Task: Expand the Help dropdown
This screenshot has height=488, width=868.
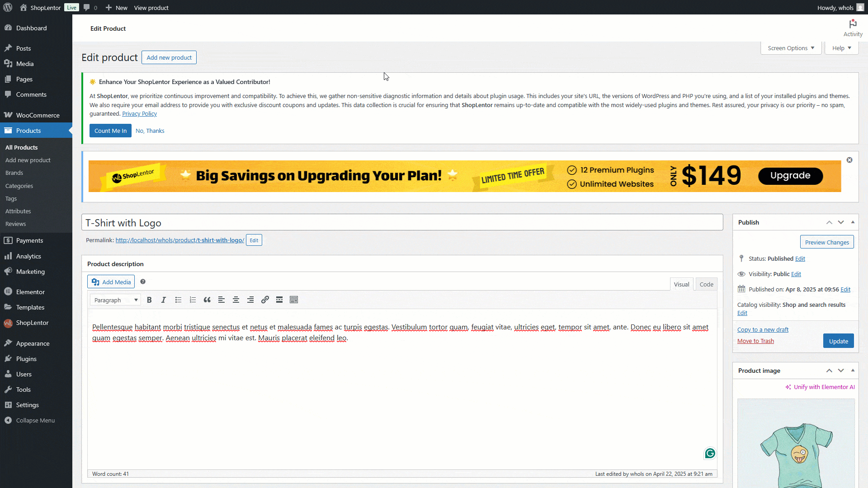Action: [x=841, y=48]
